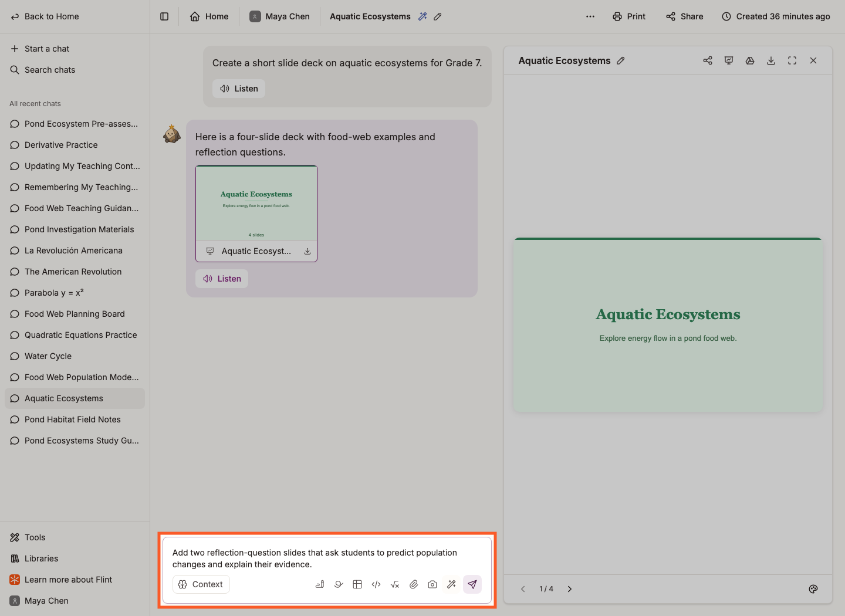845x616 pixels.
Task: Open the Maya Chen breadcrumb
Action: 280,16
